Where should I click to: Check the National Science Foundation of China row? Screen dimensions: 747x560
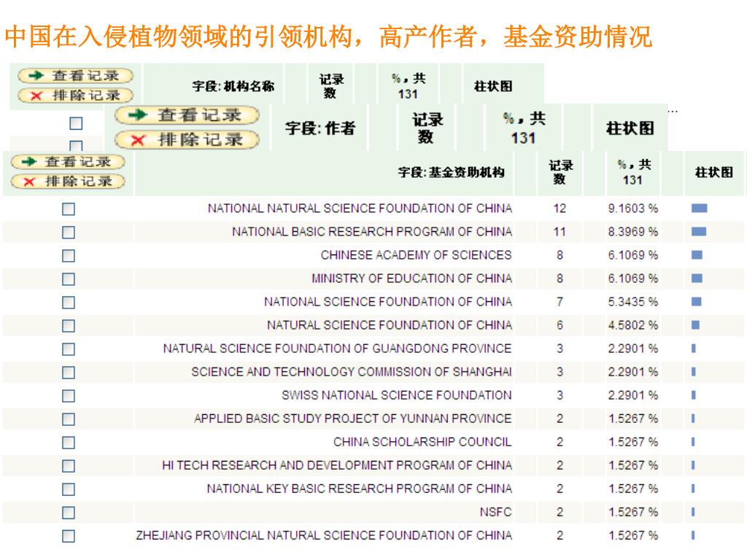pyautogui.click(x=69, y=302)
